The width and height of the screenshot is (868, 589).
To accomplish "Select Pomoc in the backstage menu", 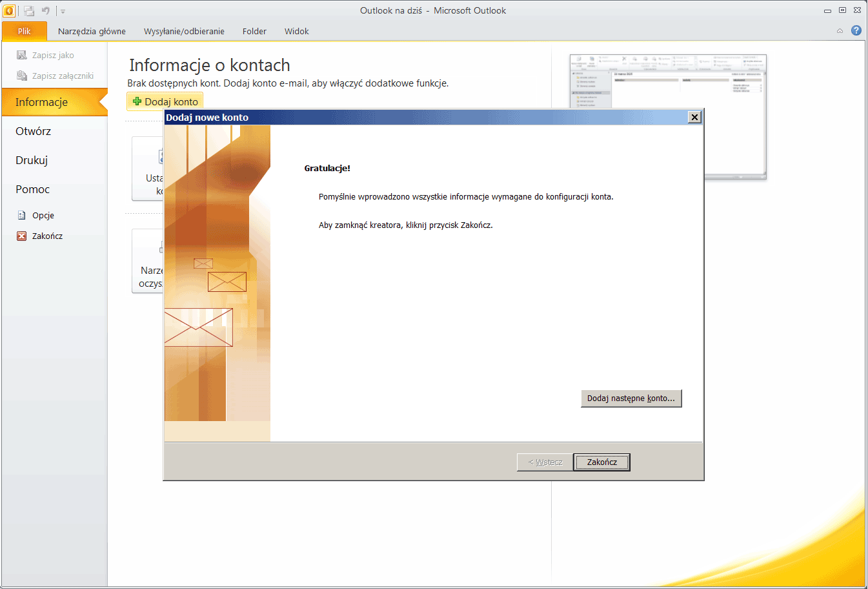I will pos(55,189).
